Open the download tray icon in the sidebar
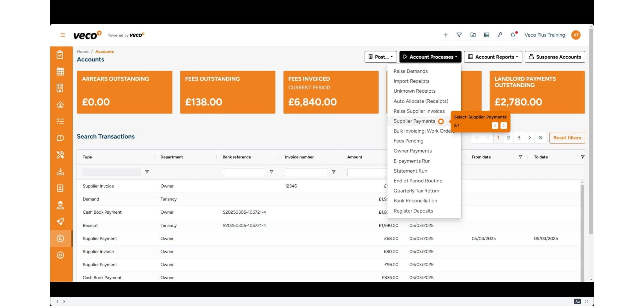This screenshot has height=306, width=644. [x=60, y=172]
